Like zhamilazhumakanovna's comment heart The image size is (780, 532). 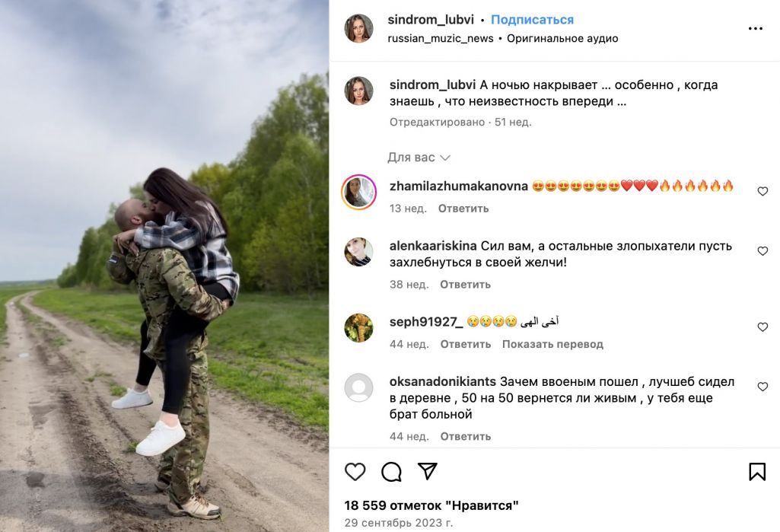[x=762, y=192]
